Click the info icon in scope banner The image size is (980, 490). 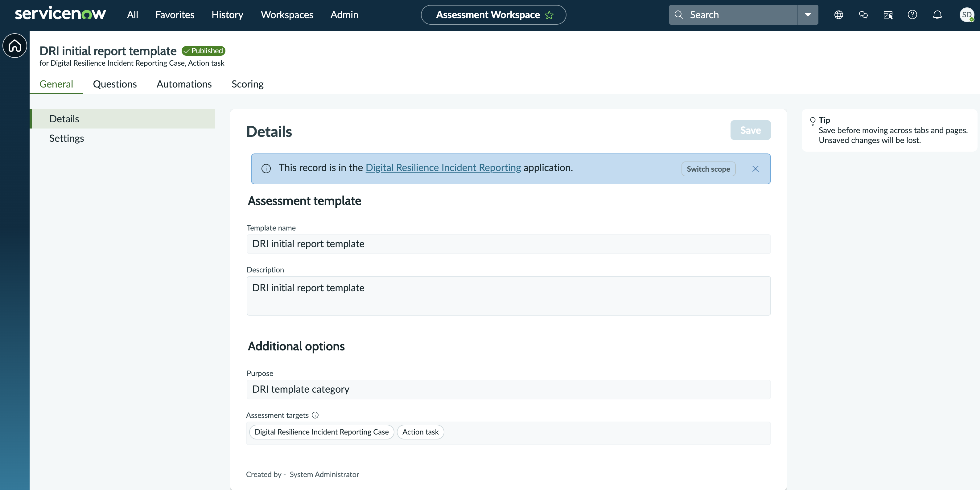(266, 168)
